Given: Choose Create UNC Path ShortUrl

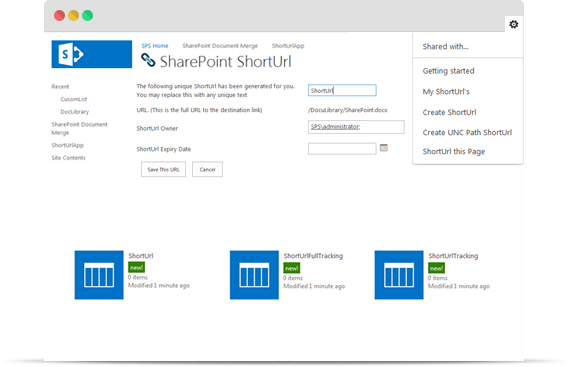Looking at the screenshot, I should (x=467, y=132).
